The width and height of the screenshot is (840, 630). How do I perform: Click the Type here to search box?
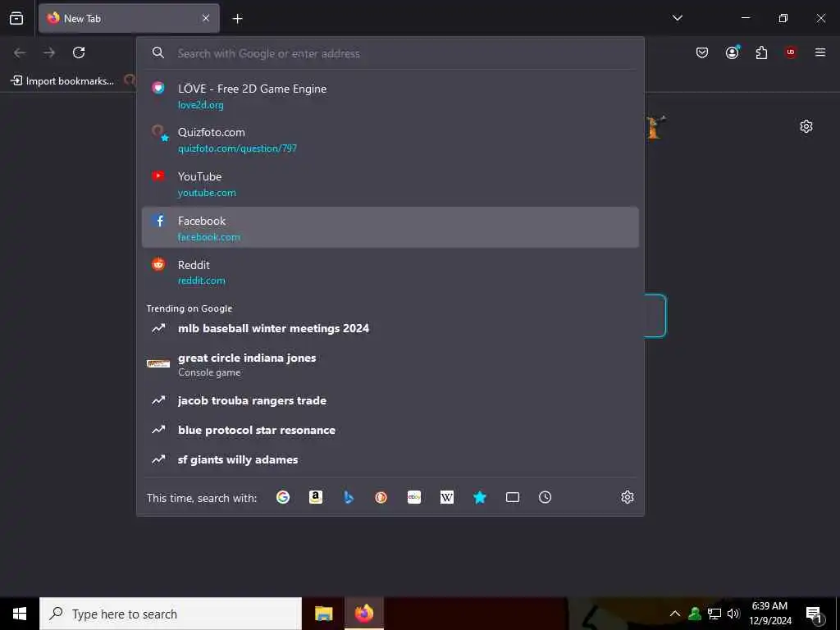[171, 614]
